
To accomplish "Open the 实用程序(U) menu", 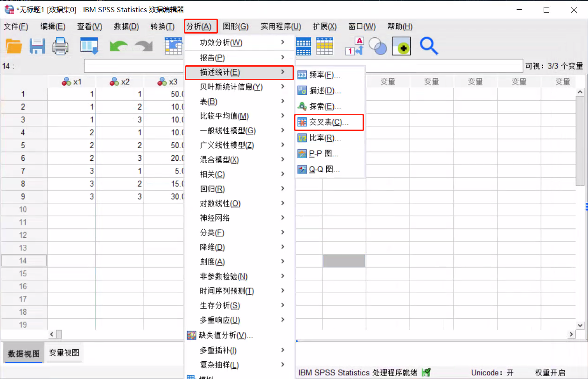I will click(x=281, y=27).
